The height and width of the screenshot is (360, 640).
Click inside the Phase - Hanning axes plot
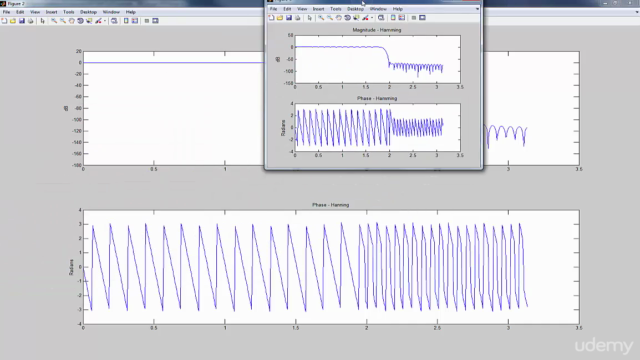[x=331, y=267]
